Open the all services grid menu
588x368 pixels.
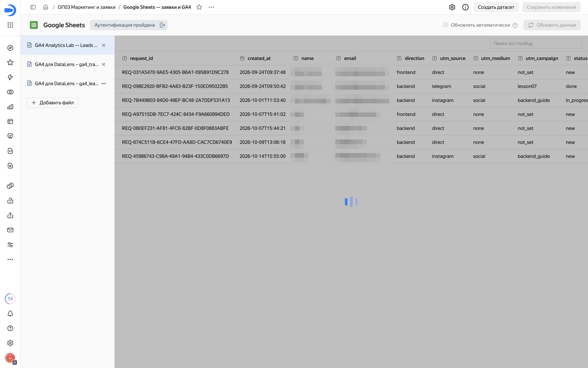[x=10, y=25]
